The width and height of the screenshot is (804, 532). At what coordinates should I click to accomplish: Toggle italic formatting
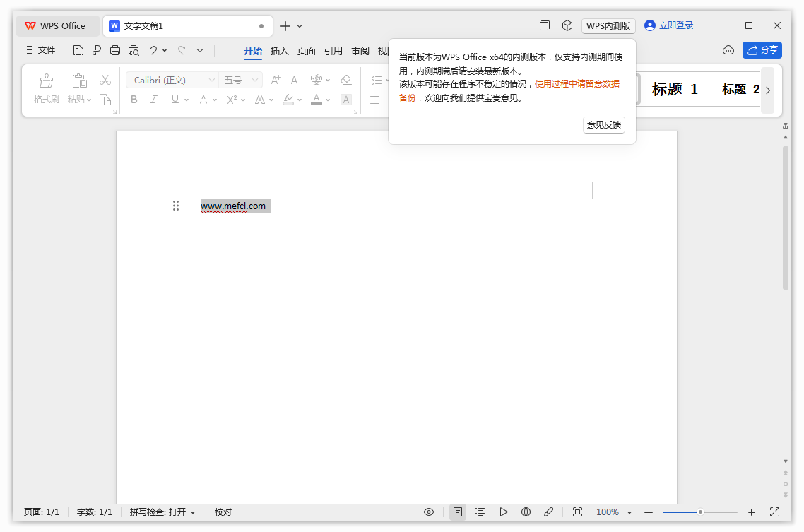tap(153, 100)
